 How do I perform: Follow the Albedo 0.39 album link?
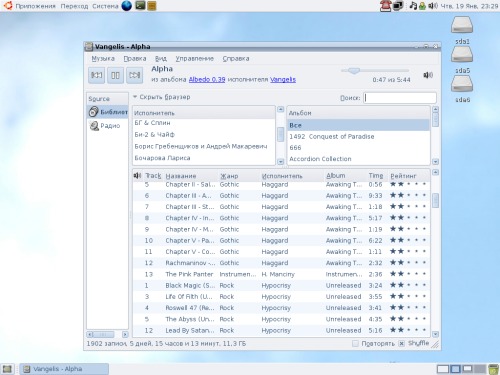(x=207, y=79)
